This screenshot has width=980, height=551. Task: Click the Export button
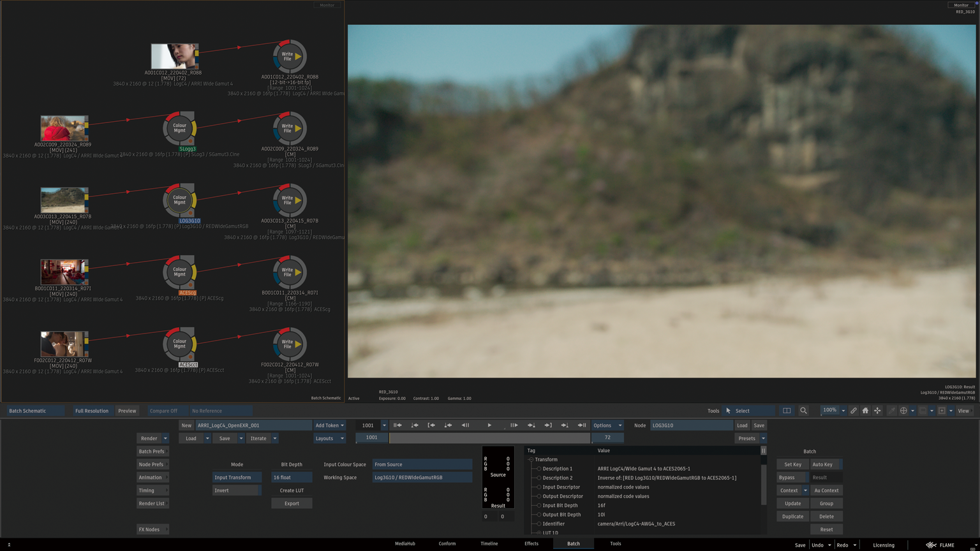click(x=292, y=504)
